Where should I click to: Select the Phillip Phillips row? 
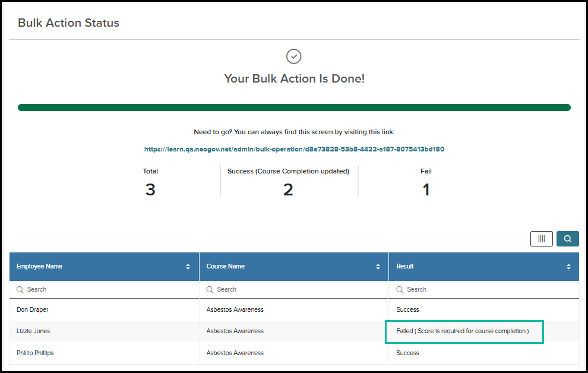click(294, 353)
